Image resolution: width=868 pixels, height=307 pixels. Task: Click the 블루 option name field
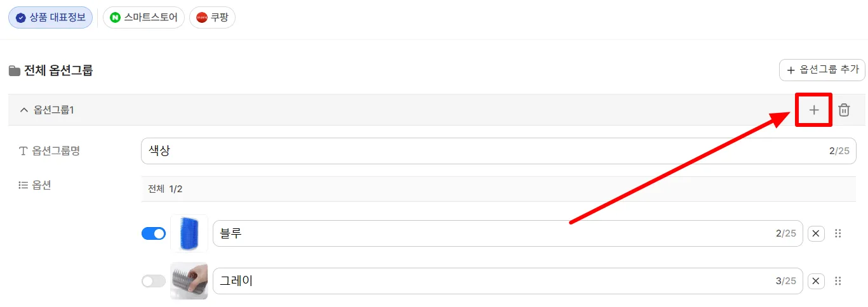[508, 233]
